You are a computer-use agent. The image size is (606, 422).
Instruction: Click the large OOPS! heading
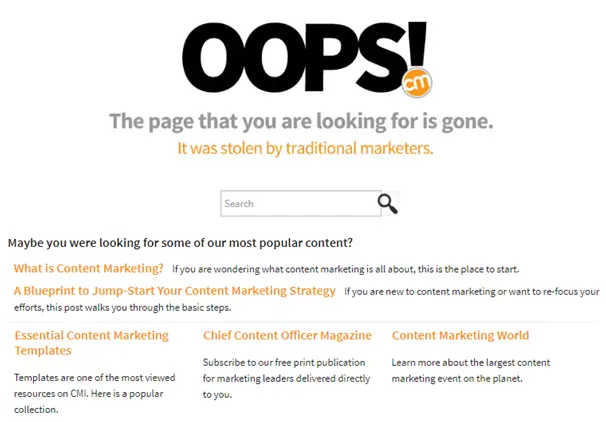[304, 57]
